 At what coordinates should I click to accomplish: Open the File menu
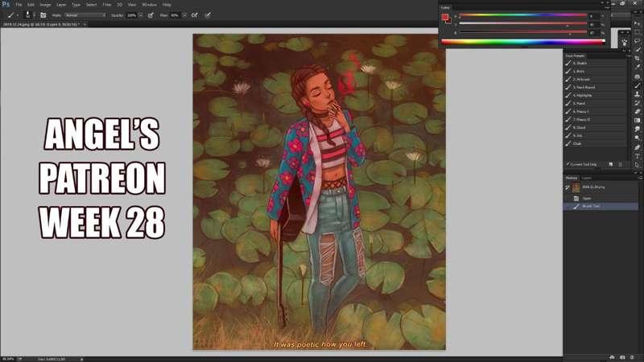19,5
